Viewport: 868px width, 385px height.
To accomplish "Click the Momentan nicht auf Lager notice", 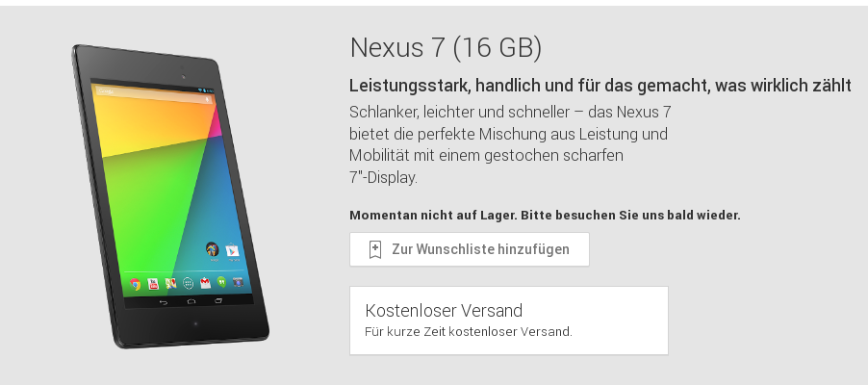I will 545,215.
